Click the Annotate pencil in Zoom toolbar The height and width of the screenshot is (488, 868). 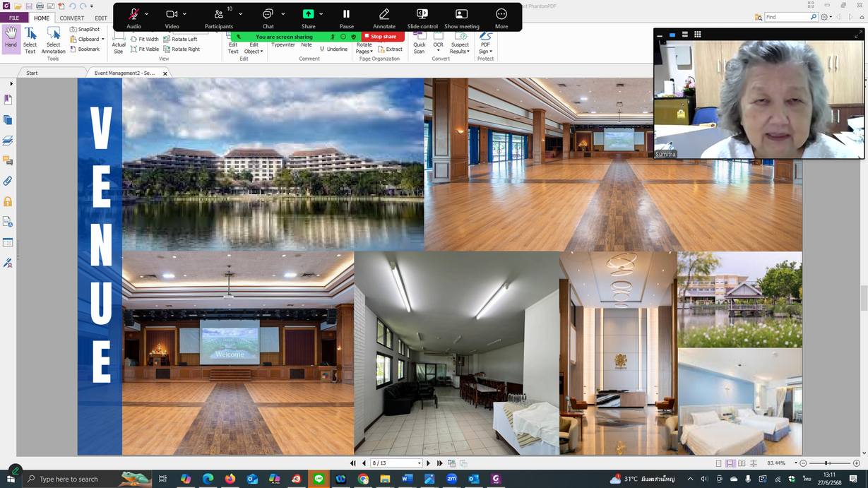click(384, 17)
